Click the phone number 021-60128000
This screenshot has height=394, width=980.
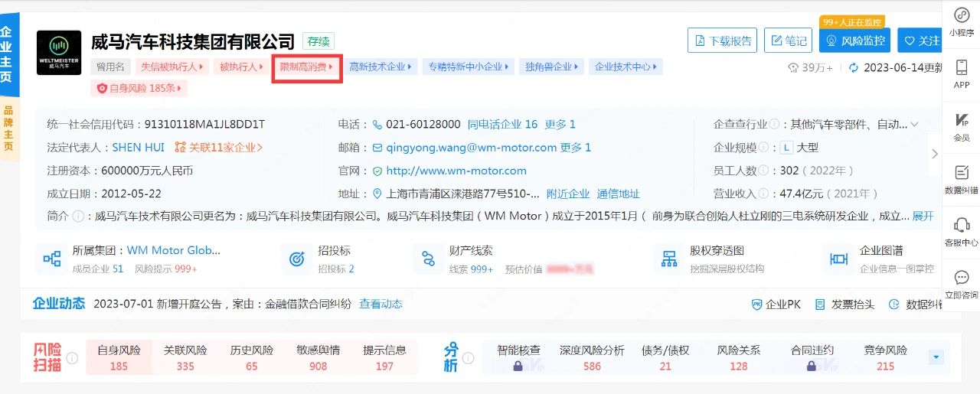423,124
